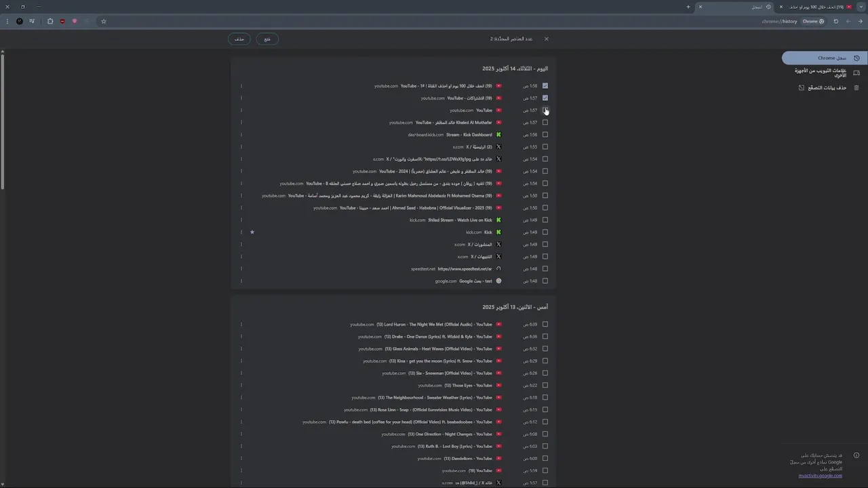The width and height of the screenshot is (868, 488).
Task: Check the Lord Huron - The Night We Met checkbox
Action: click(545, 325)
